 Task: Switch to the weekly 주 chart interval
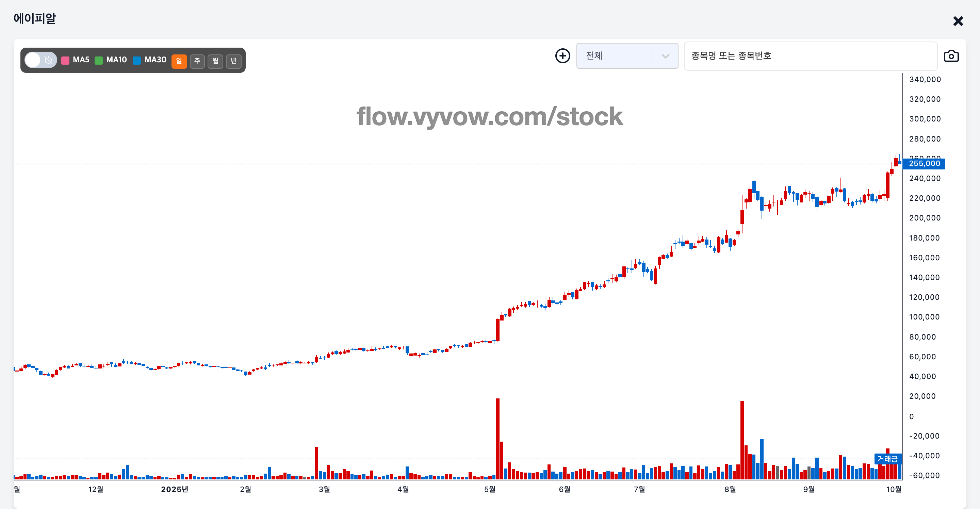(197, 61)
